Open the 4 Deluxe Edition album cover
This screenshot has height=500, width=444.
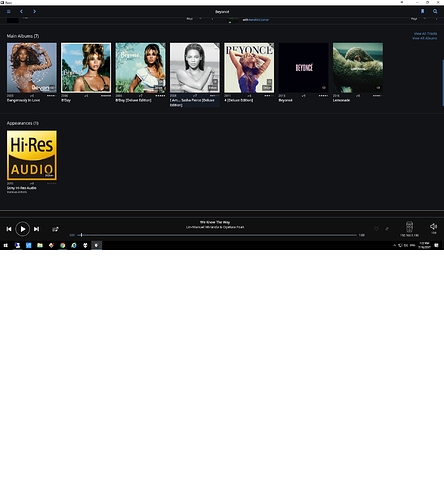(249, 68)
